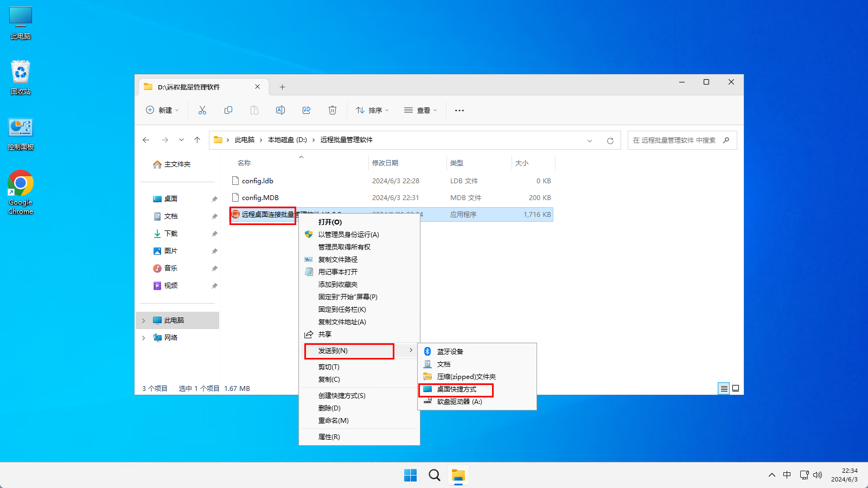Choose 发送到(N) submenu entry

pyautogui.click(x=359, y=351)
